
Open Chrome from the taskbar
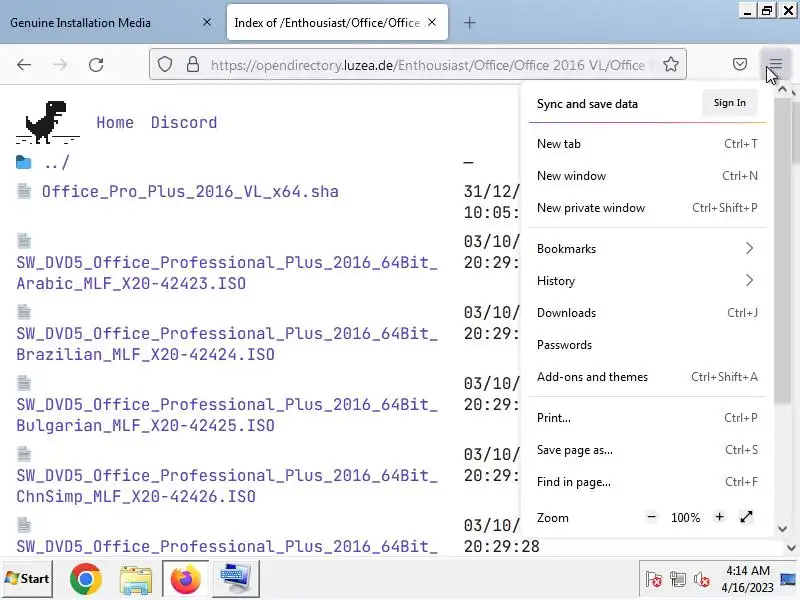pyautogui.click(x=85, y=579)
